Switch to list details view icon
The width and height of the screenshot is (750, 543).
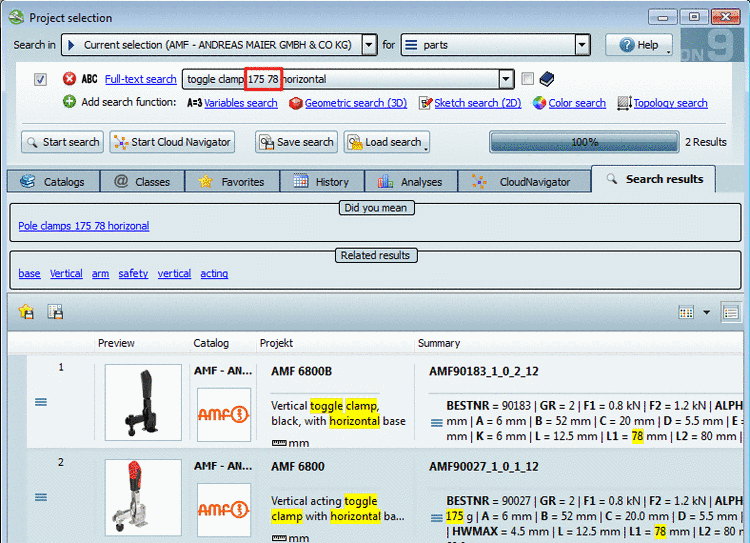pos(731,312)
